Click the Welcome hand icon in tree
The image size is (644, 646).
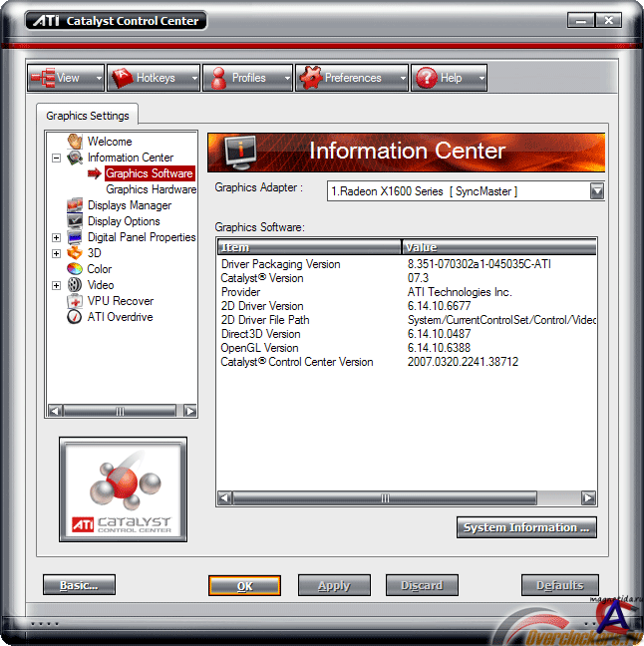point(75,142)
